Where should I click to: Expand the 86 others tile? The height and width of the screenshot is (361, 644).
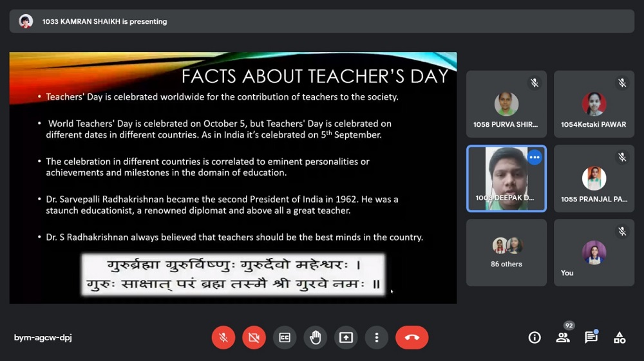[x=506, y=253]
